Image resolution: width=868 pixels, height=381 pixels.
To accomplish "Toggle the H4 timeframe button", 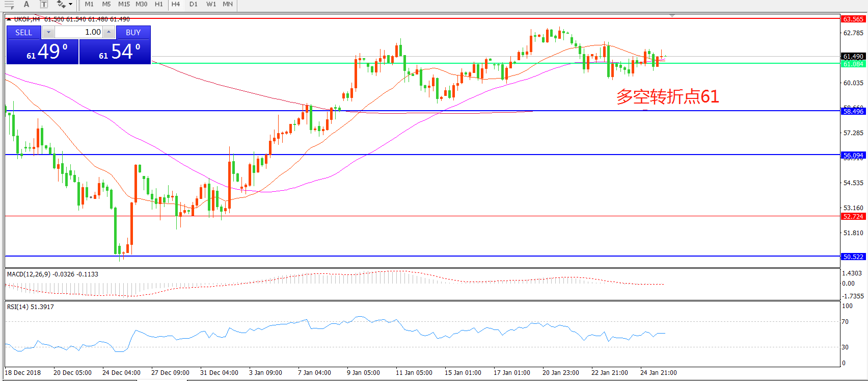I will [176, 4].
